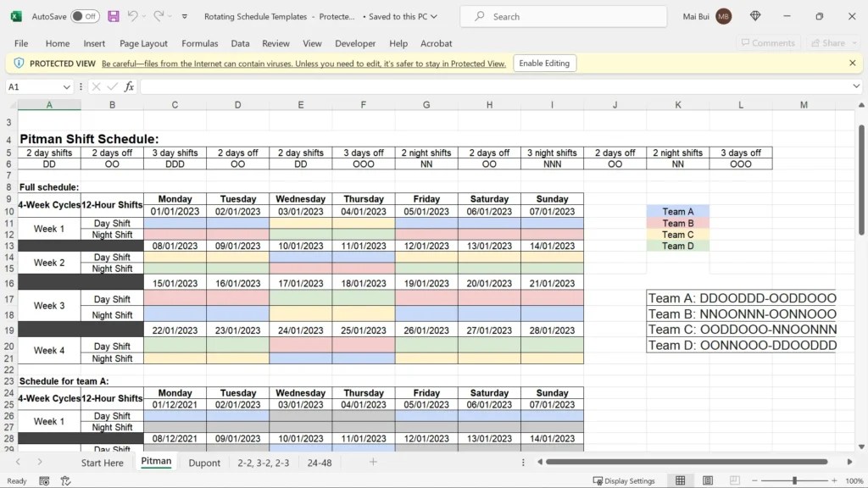The image size is (868, 488).
Task: Open the Formulas ribbon tab
Action: (200, 43)
